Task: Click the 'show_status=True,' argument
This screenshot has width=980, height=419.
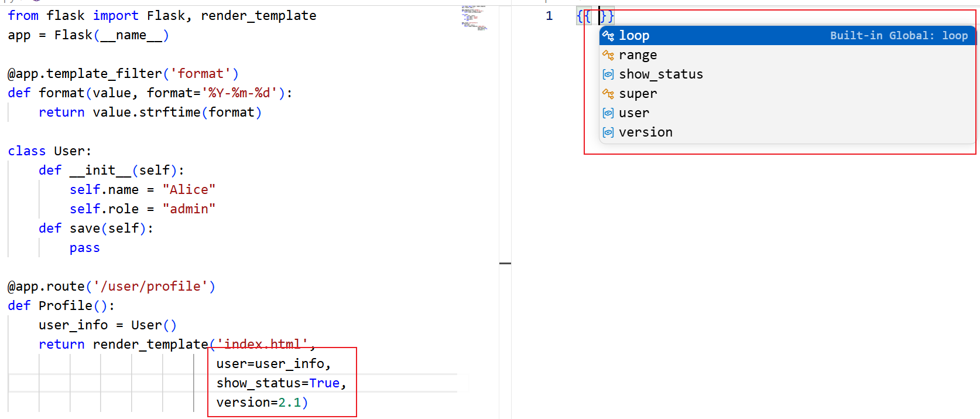Action: 282,383
